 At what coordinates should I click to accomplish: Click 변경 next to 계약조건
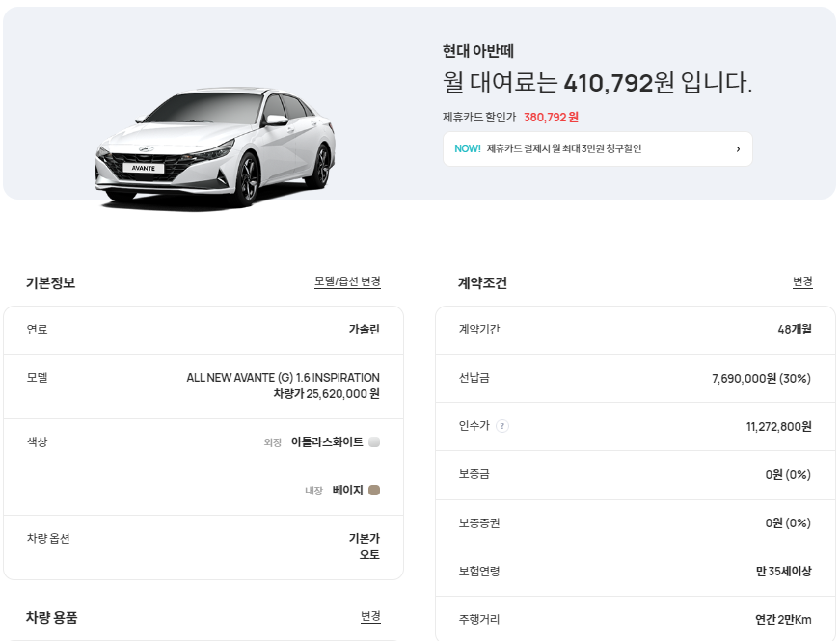(803, 281)
